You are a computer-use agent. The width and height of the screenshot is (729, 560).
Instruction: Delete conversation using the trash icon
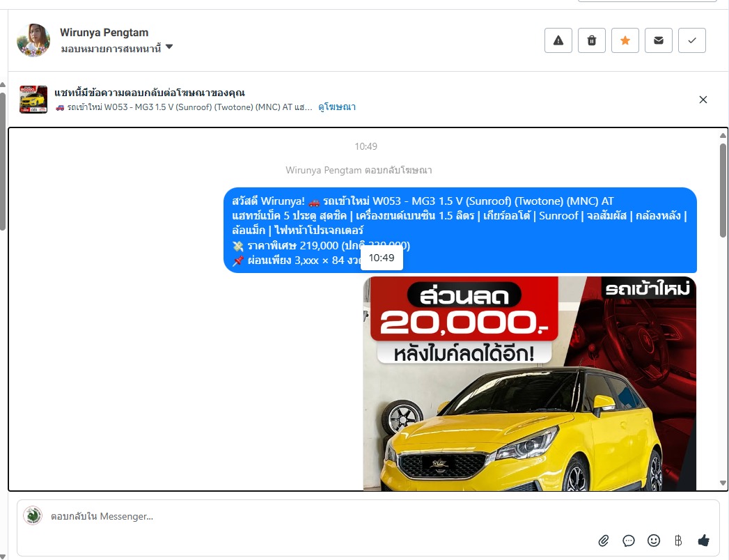[591, 40]
